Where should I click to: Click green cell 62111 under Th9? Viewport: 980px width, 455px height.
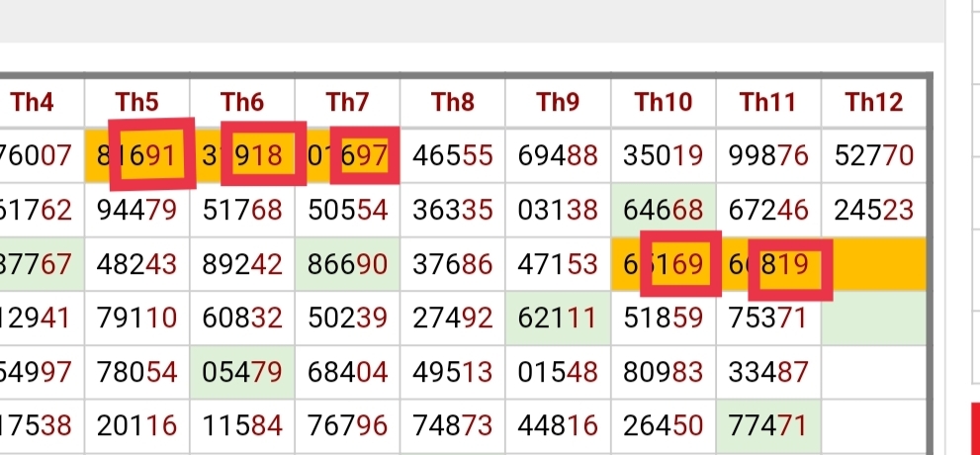[558, 318]
